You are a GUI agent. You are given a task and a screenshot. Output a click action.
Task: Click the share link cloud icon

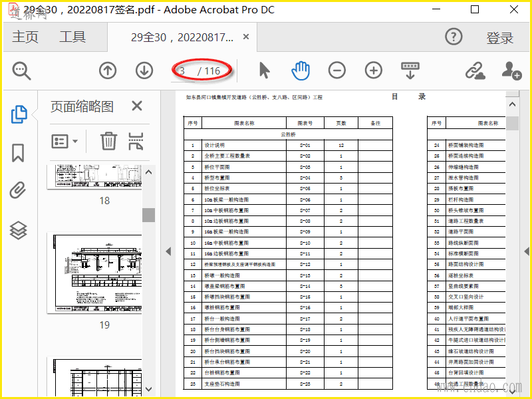tap(475, 70)
